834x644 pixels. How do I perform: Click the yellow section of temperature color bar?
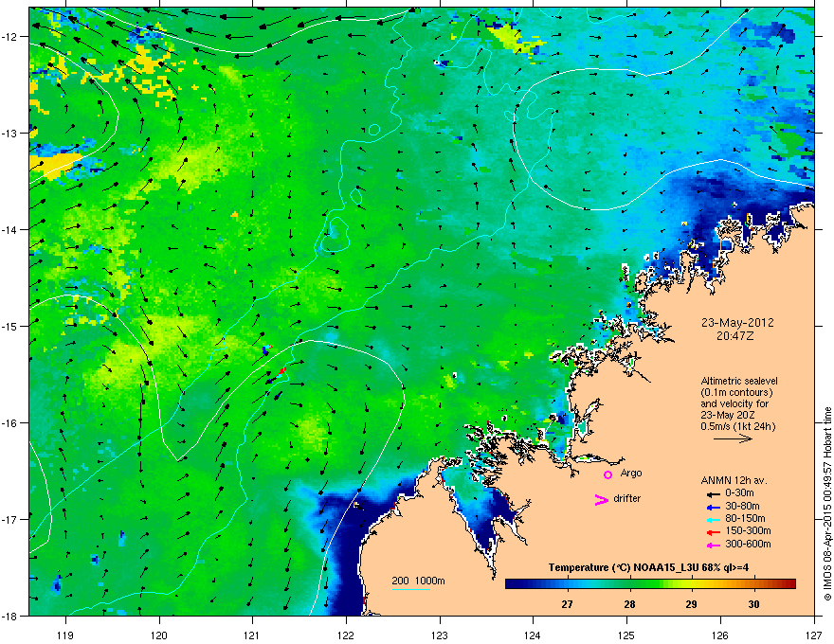point(692,584)
